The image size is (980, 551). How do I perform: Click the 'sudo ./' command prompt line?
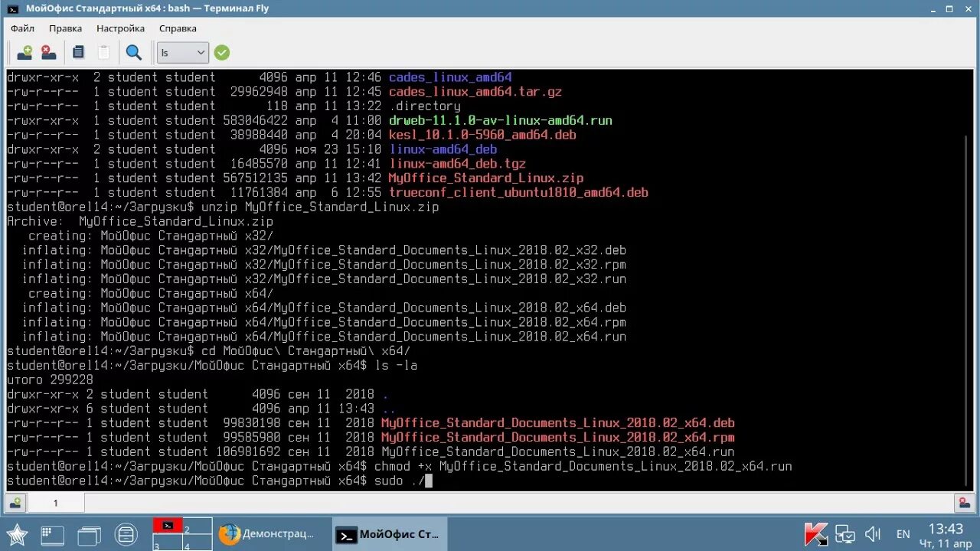point(219,481)
